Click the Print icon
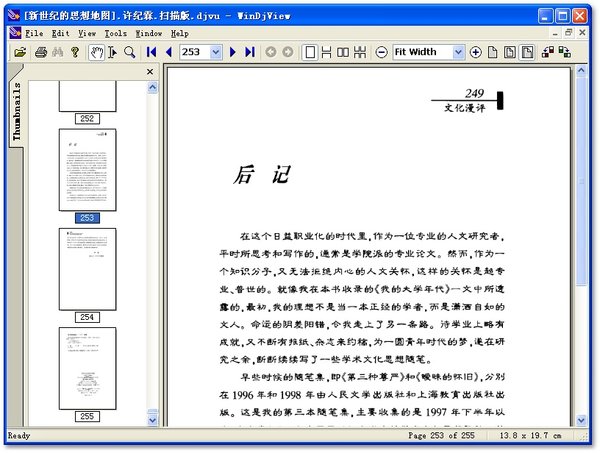 (x=41, y=52)
